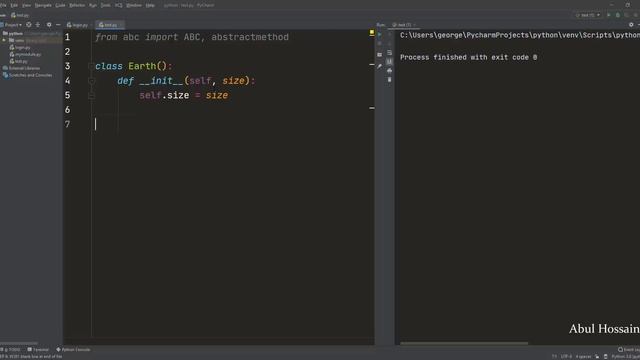Open the Python Console tool window tab
The width and height of the screenshot is (640, 360).
coord(73,350)
